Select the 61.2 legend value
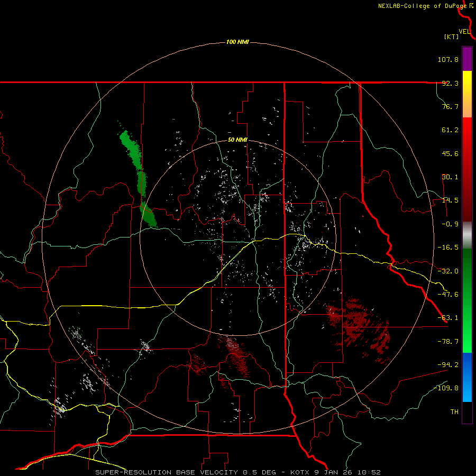This screenshot has height=476, width=476. click(450, 130)
